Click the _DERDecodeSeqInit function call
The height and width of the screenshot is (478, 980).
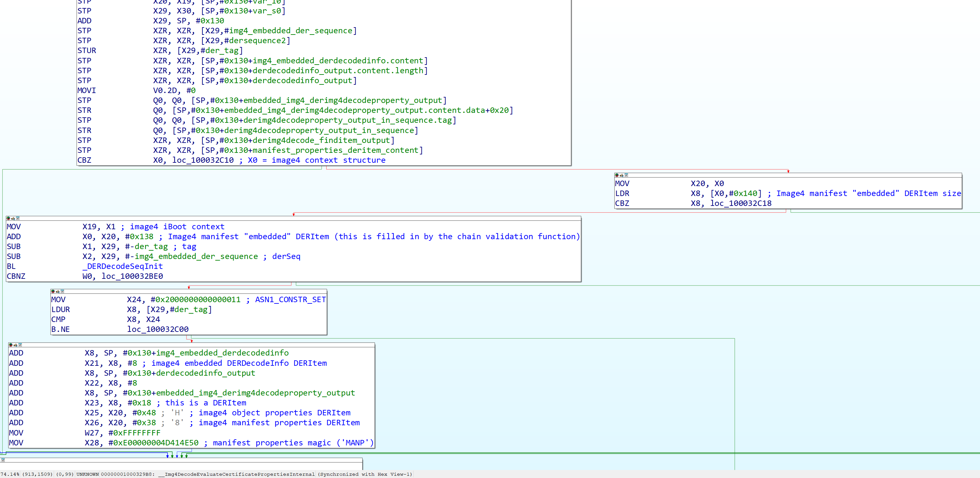(122, 266)
